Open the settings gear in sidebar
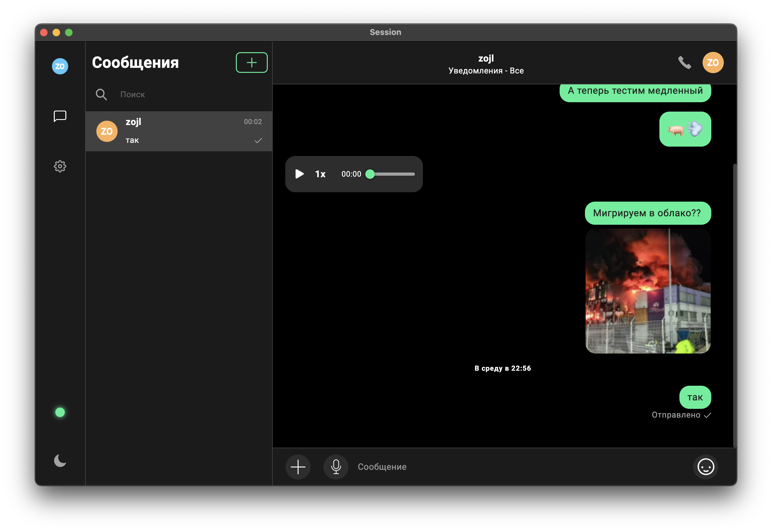This screenshot has width=772, height=532. click(60, 166)
